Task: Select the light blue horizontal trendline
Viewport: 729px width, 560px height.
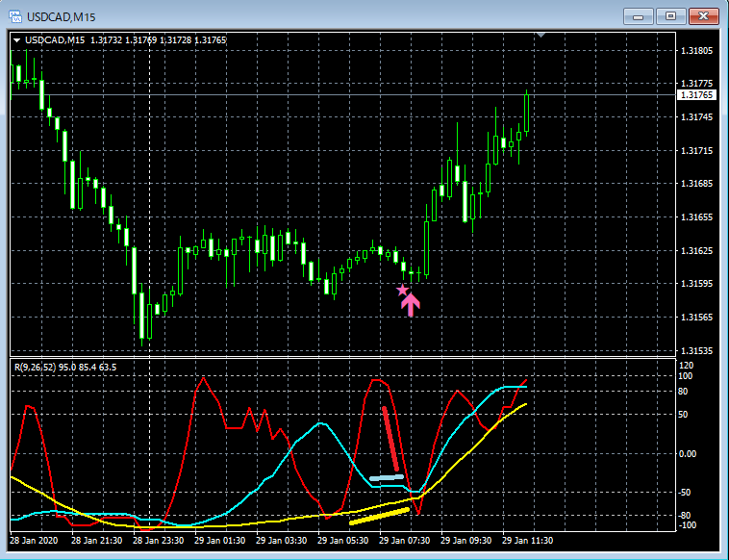Action: pos(387,477)
